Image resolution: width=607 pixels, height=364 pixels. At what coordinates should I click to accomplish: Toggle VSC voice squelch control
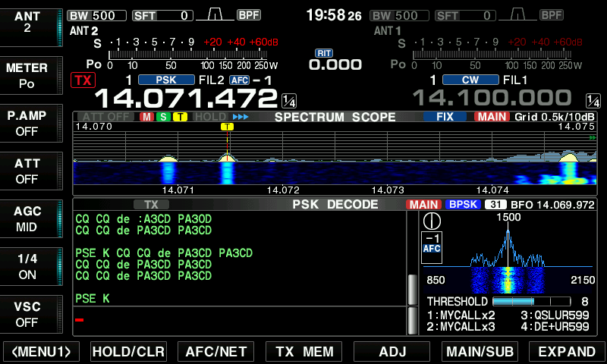(x=27, y=314)
